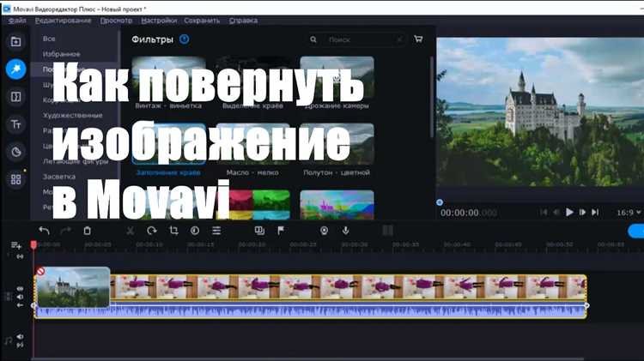Select the Все filter category
This screenshot has width=644, height=361.
point(49,39)
